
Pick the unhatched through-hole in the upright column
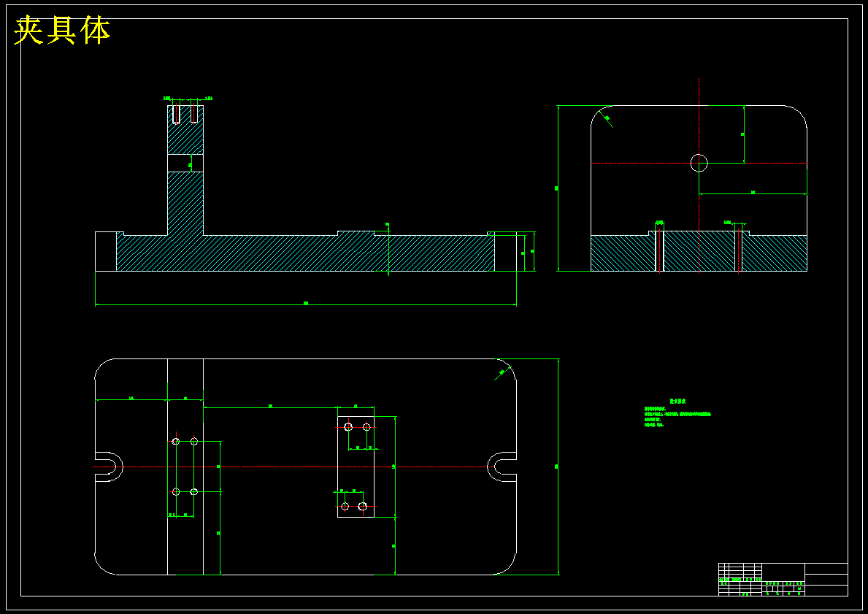185,164
